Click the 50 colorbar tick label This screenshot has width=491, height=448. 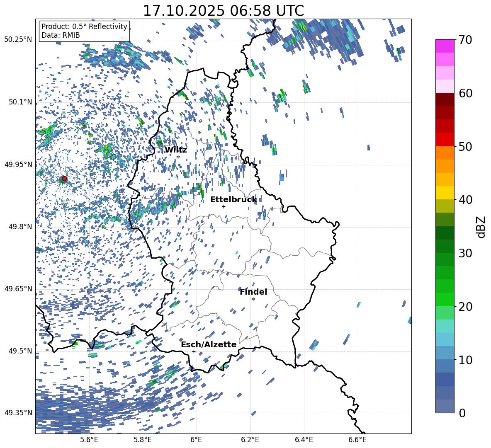(466, 146)
